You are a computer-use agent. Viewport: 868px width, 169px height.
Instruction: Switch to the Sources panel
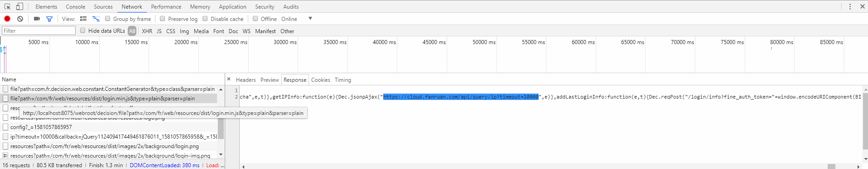click(103, 7)
